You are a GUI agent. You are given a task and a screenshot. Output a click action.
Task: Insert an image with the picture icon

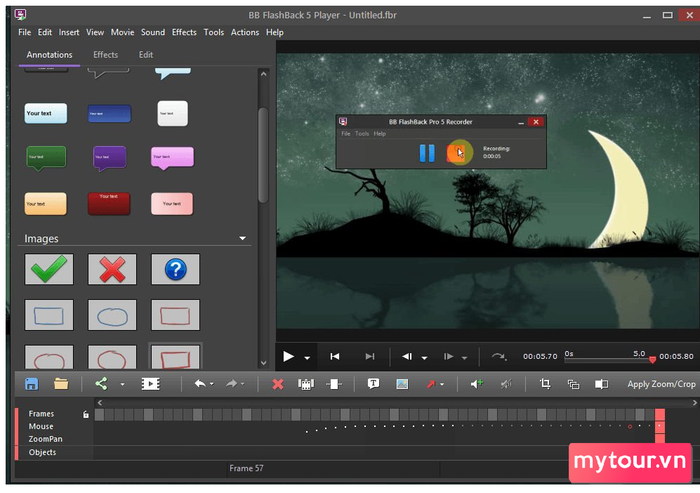pyautogui.click(x=402, y=384)
